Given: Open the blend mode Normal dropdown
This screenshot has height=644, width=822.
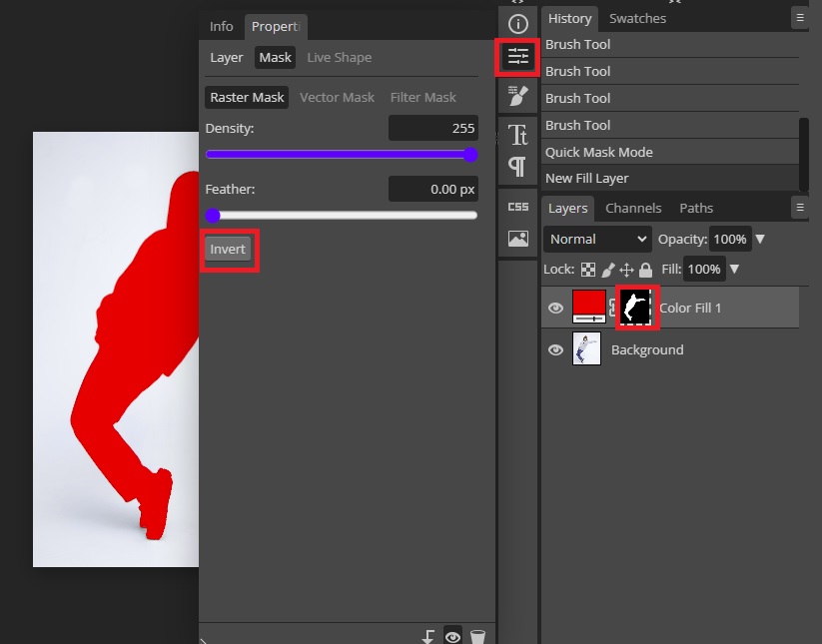Looking at the screenshot, I should coord(596,239).
